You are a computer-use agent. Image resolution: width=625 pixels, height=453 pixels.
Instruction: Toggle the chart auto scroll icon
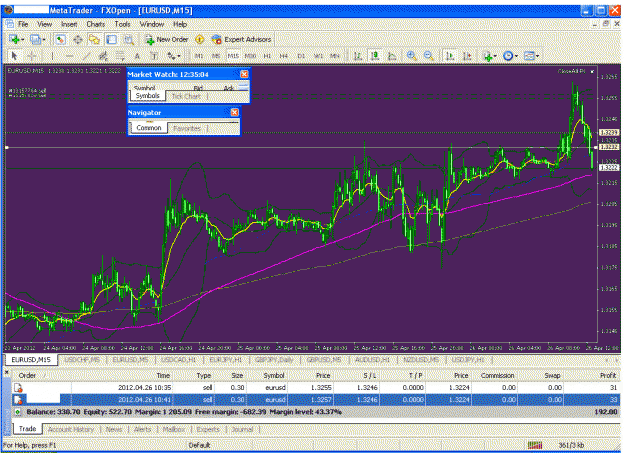450,56
